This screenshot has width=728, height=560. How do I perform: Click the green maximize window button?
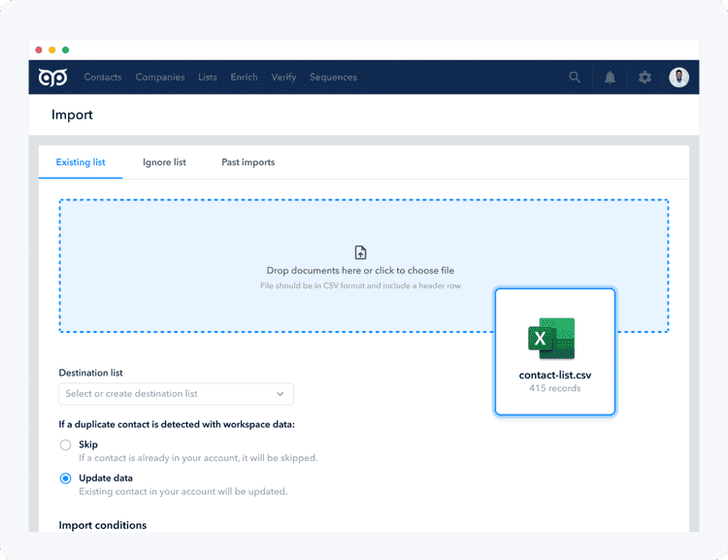[x=65, y=49]
